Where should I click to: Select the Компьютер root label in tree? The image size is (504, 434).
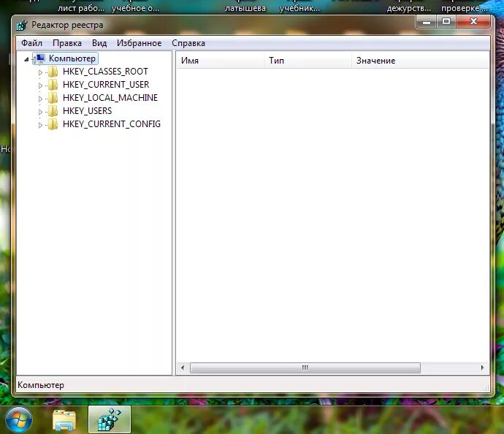[x=72, y=58]
